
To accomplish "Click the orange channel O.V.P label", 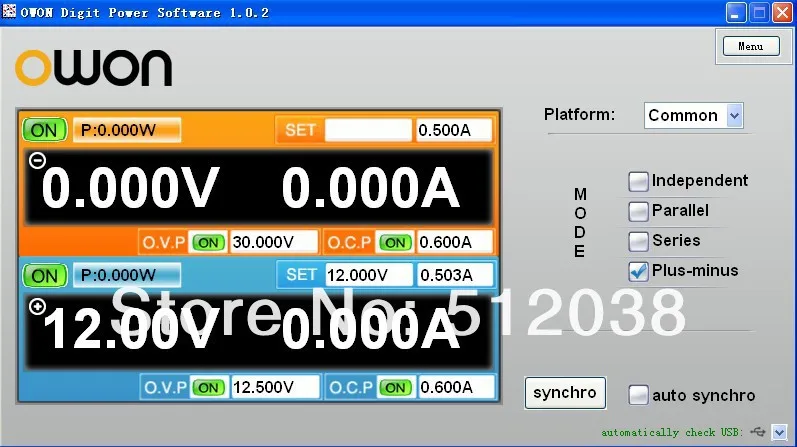I will tap(164, 243).
